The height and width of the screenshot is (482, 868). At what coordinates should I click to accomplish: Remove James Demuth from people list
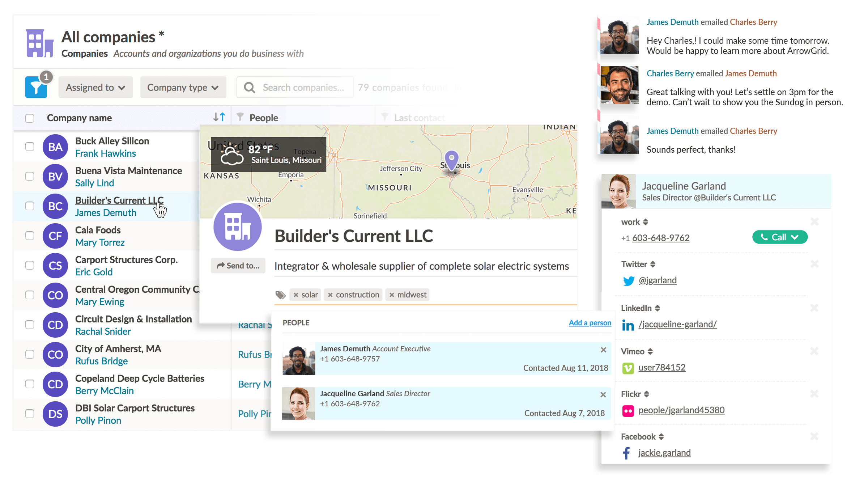pyautogui.click(x=603, y=350)
